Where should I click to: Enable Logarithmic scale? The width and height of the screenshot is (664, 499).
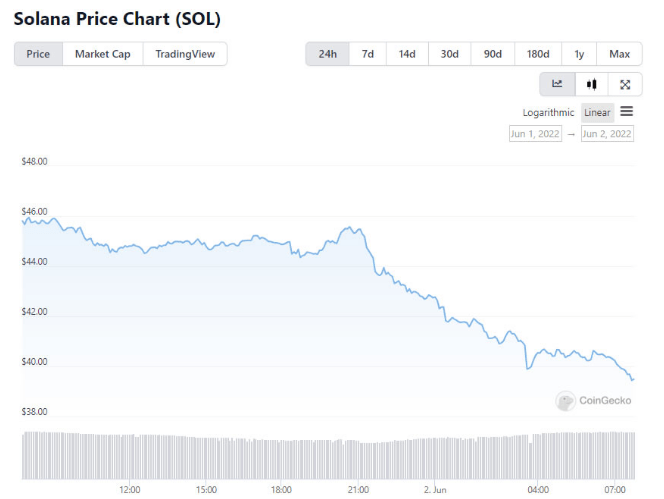point(548,113)
